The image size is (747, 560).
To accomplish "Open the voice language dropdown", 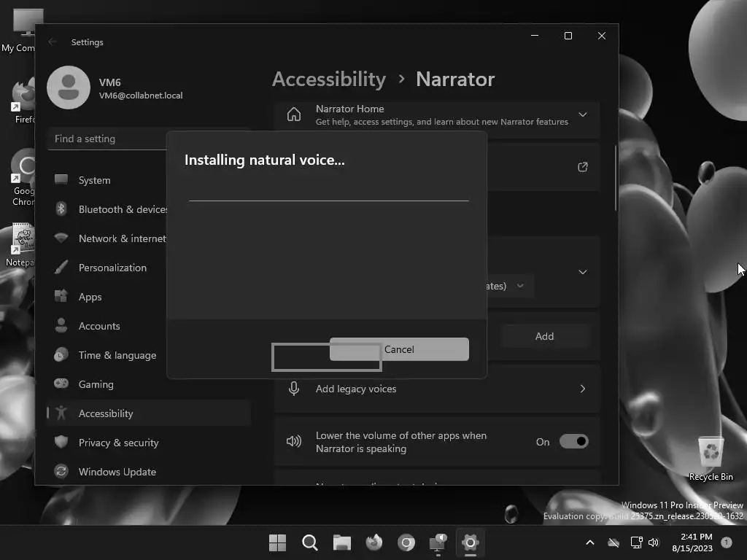I will [x=508, y=286].
